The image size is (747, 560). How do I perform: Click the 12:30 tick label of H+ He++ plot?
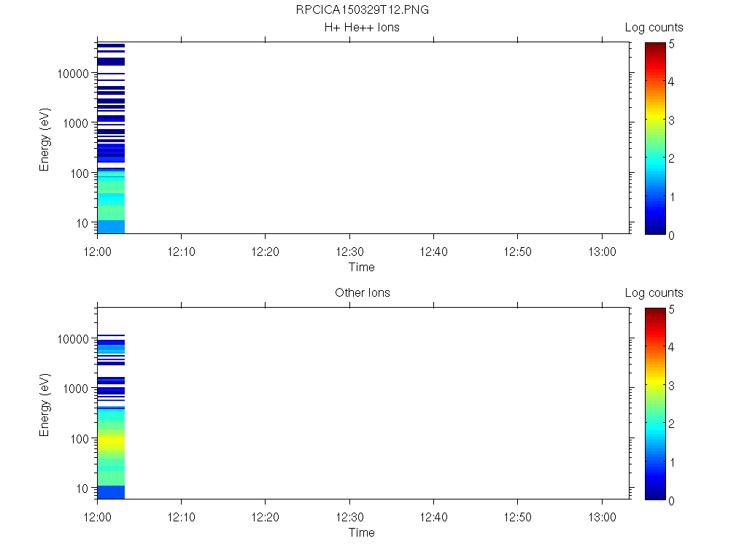pos(349,252)
